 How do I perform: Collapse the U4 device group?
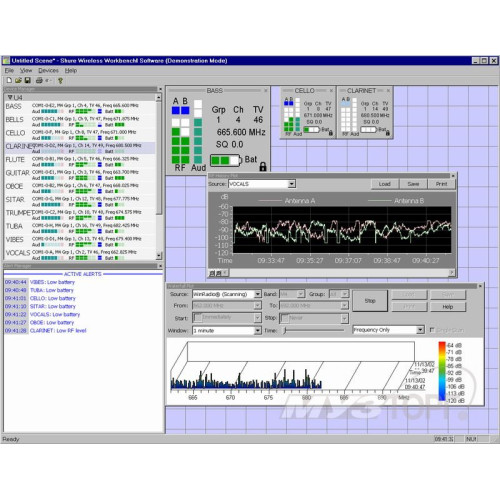(10, 97)
